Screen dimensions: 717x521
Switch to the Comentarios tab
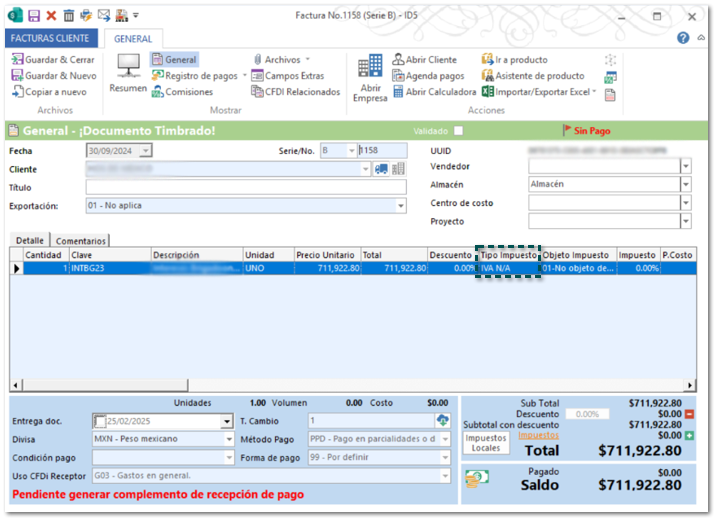pyautogui.click(x=80, y=241)
